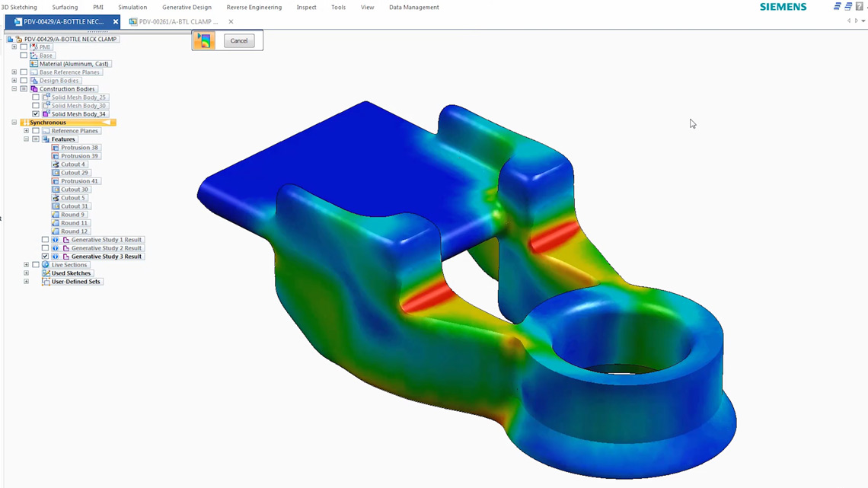868x488 pixels.
Task: Expand the Used Sketches node
Action: 26,273
